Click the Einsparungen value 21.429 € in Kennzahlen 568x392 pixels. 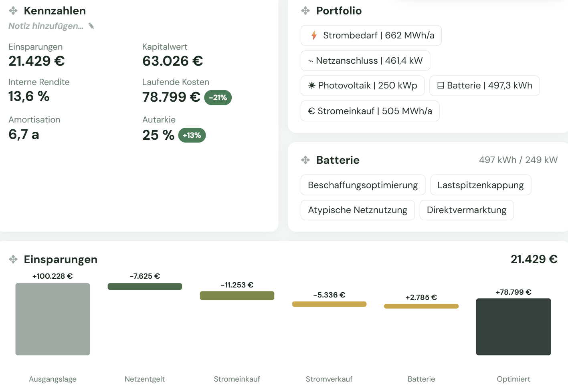point(36,61)
